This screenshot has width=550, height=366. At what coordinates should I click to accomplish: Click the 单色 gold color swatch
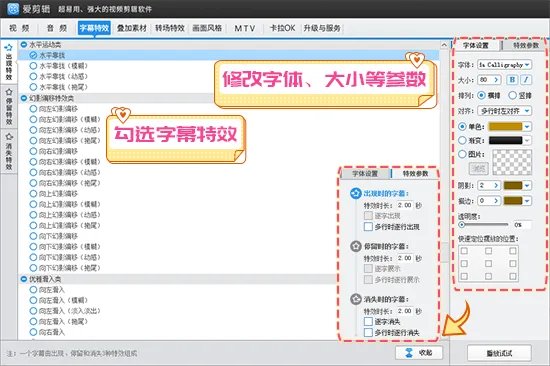point(505,126)
